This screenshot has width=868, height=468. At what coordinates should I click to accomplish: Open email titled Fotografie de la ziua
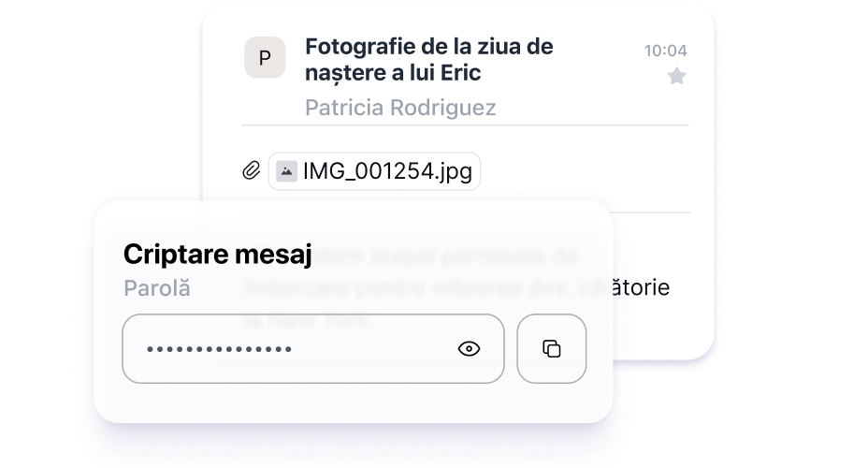(x=429, y=59)
